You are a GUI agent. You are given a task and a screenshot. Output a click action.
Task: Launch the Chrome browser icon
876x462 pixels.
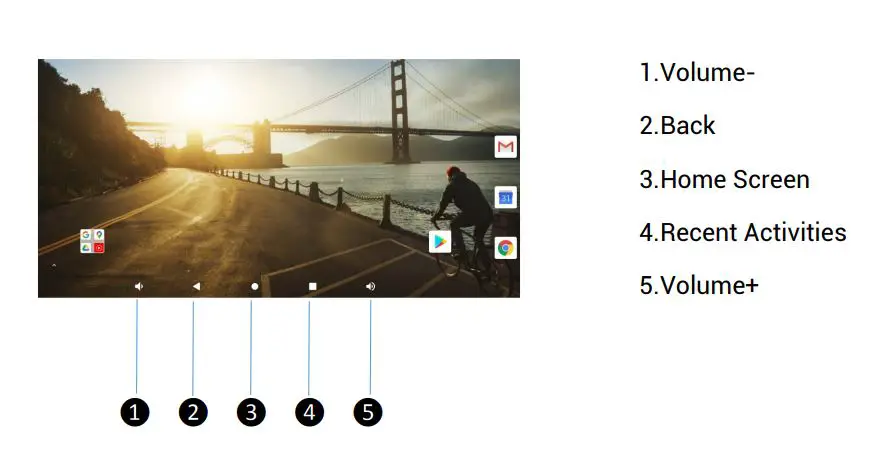tap(506, 248)
